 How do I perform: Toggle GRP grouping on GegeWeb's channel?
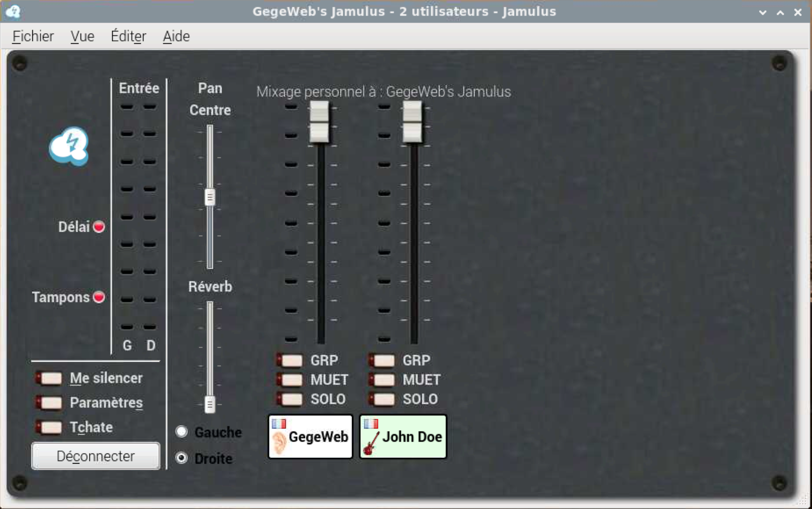pos(290,360)
